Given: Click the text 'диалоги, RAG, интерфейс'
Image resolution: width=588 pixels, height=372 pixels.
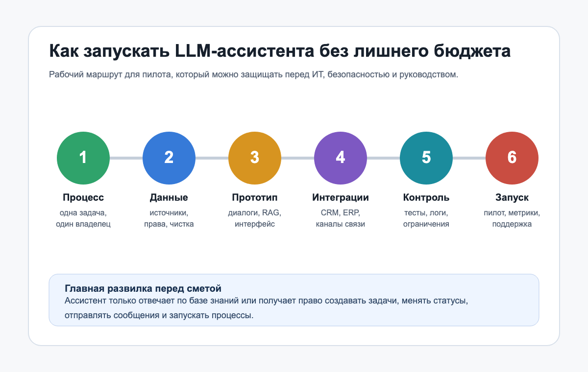Looking at the screenshot, I should click(255, 219).
